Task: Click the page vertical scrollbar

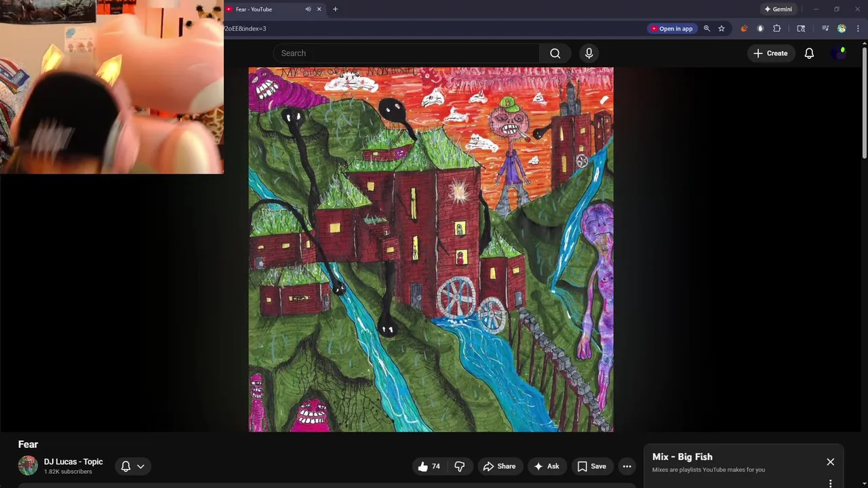Action: pos(865,102)
